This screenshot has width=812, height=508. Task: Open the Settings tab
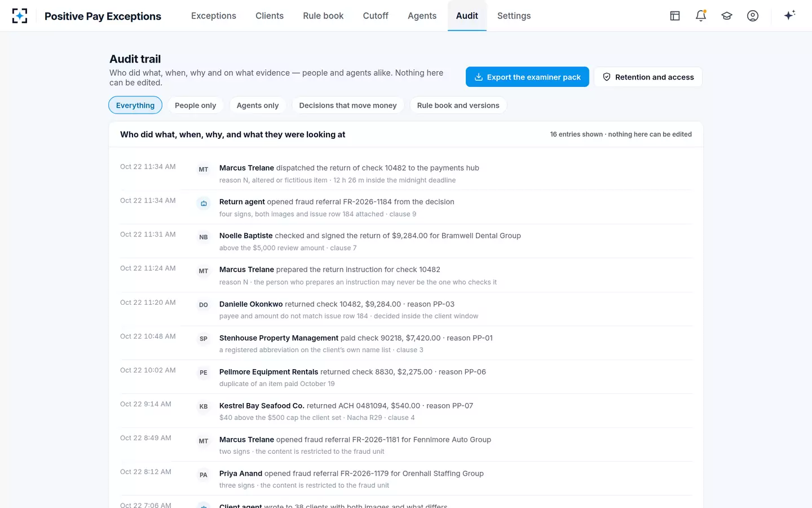pyautogui.click(x=514, y=16)
